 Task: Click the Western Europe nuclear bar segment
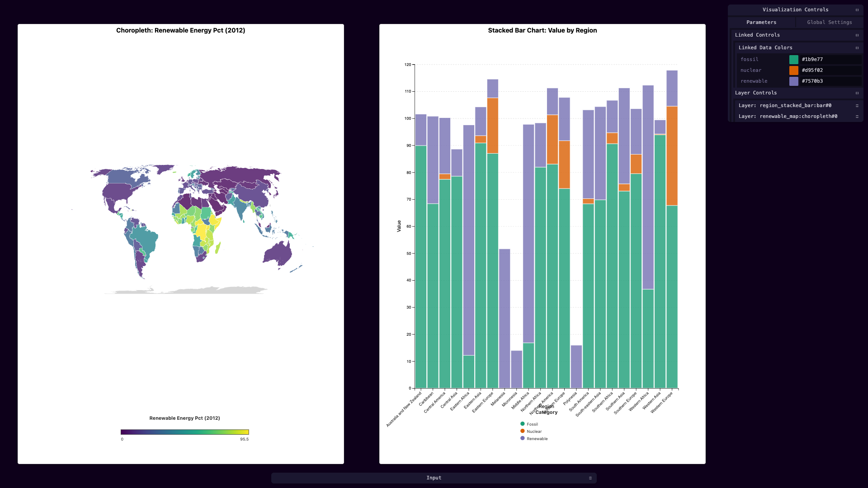pos(672,156)
